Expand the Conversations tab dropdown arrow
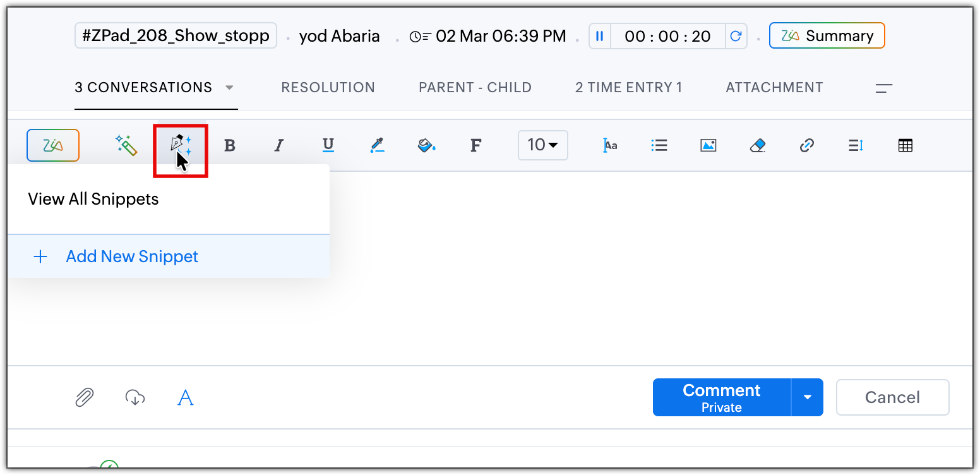Image resolution: width=980 pixels, height=475 pixels. point(229,88)
